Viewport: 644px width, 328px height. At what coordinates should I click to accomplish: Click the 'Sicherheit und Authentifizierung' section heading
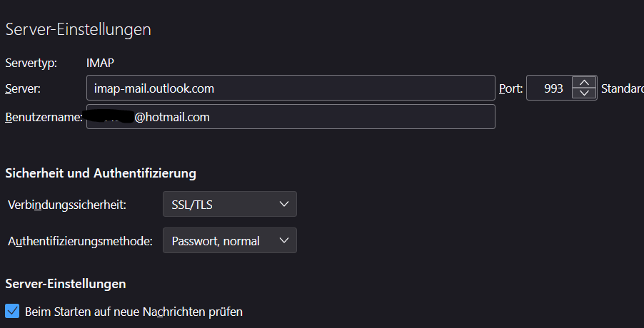(x=101, y=173)
